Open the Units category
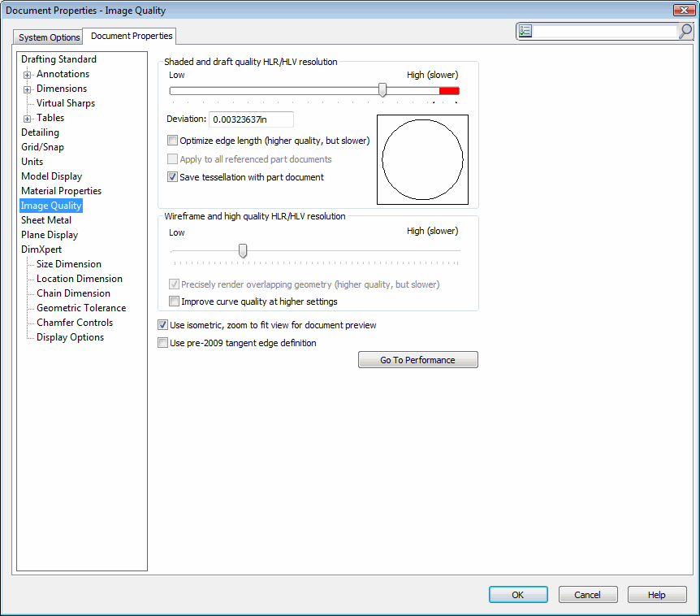 coord(32,162)
